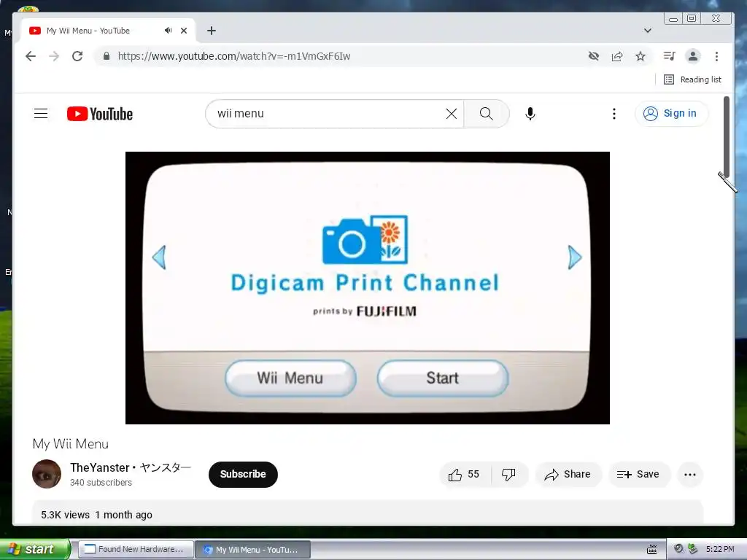
Task: Click the shield icon in system tray
Action: tap(679, 548)
